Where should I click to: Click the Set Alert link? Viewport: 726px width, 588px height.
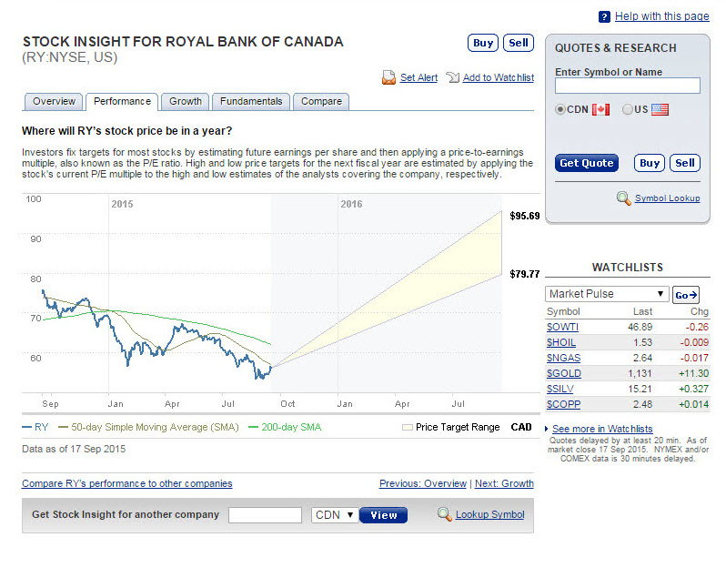(418, 78)
